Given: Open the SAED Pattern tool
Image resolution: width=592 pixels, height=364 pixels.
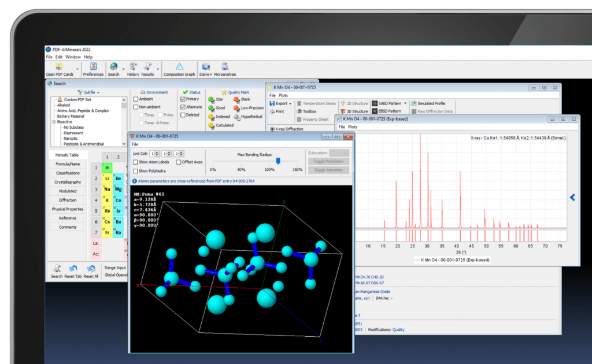Looking at the screenshot, I should [x=387, y=103].
